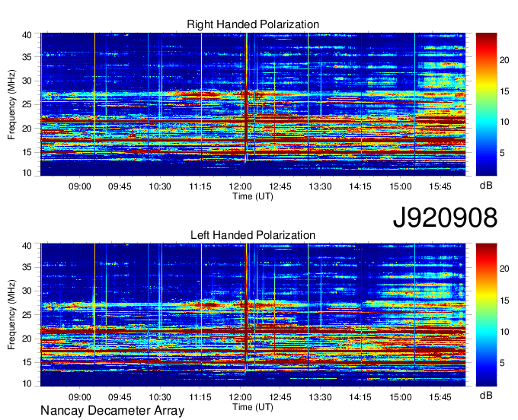Click the "13:30" time tick on Right Handed plot
518x420 pixels.
point(320,186)
